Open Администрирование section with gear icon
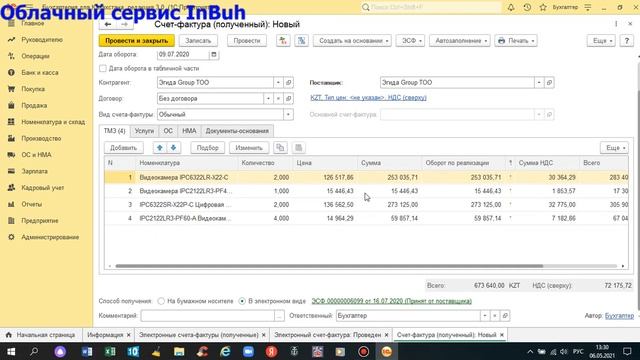The width and height of the screenshot is (640, 360). 50,237
